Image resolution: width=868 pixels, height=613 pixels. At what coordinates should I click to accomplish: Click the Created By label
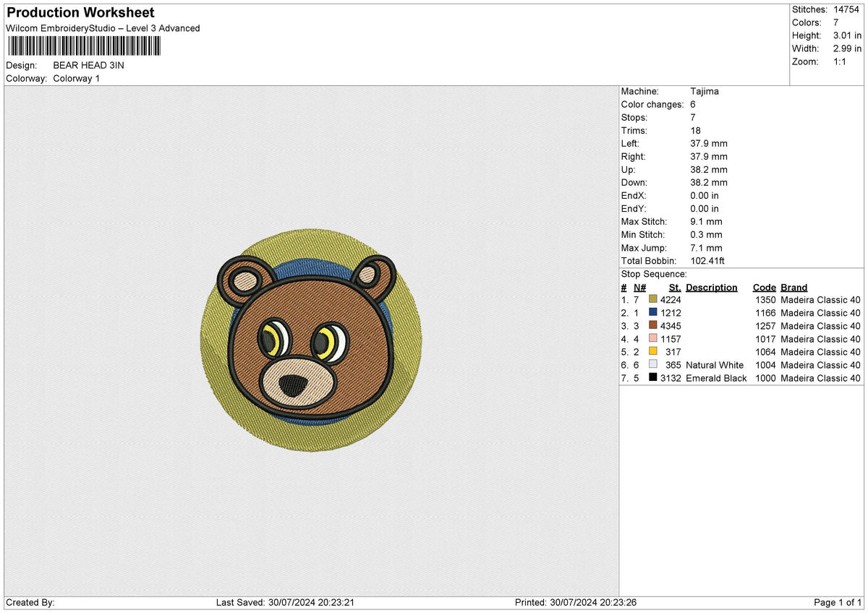click(x=30, y=603)
